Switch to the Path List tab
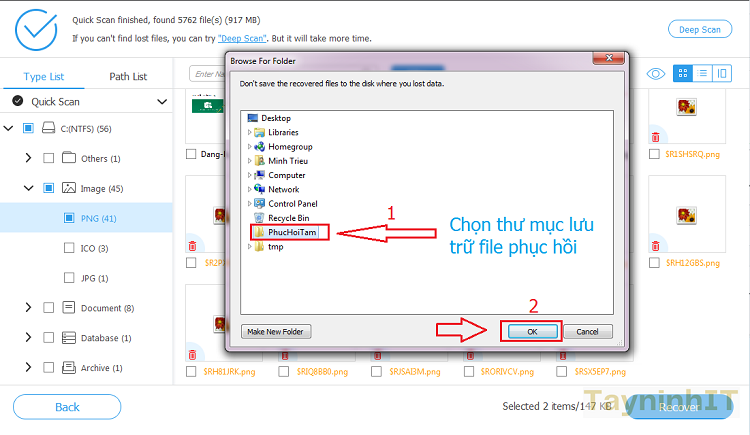Screen dimensions: 750x435 128,76
